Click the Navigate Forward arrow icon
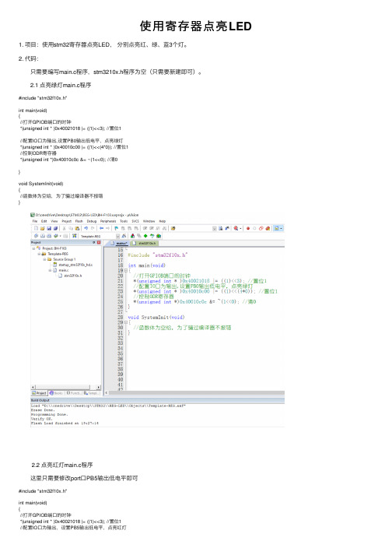This screenshot has height=555, width=392. (107, 228)
